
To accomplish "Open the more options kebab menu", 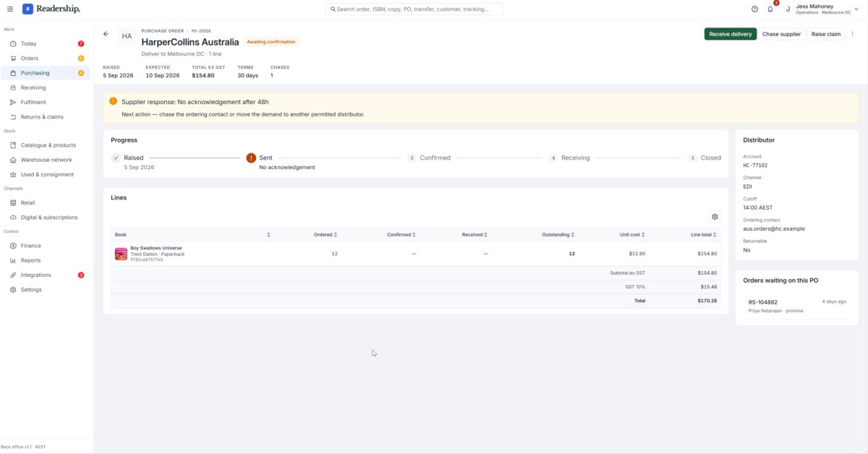I will tap(853, 34).
